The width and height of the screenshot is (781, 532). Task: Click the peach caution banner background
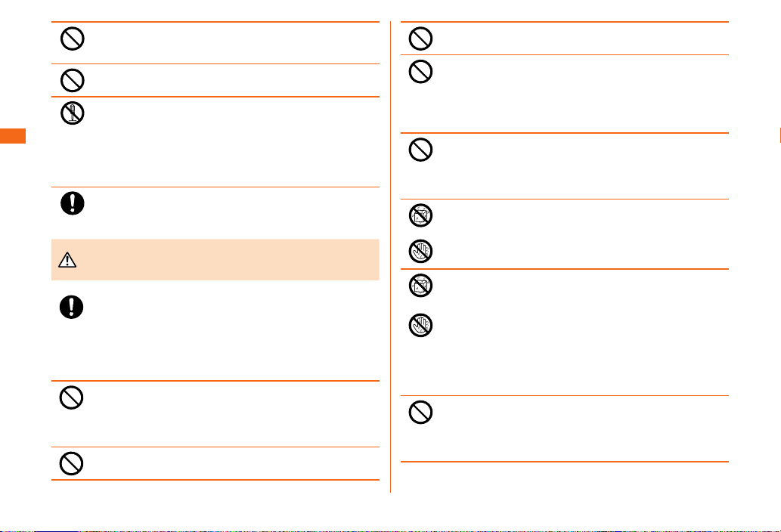tap(215, 260)
